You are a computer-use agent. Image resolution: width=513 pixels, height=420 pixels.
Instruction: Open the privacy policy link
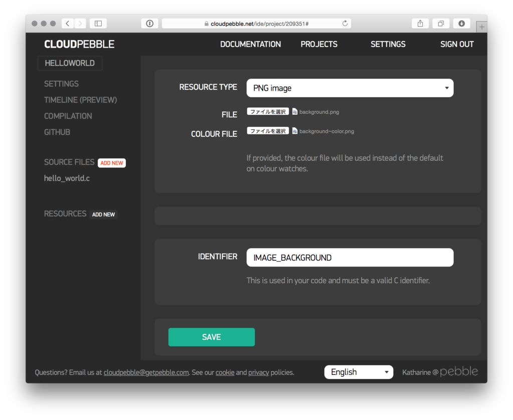coord(259,372)
